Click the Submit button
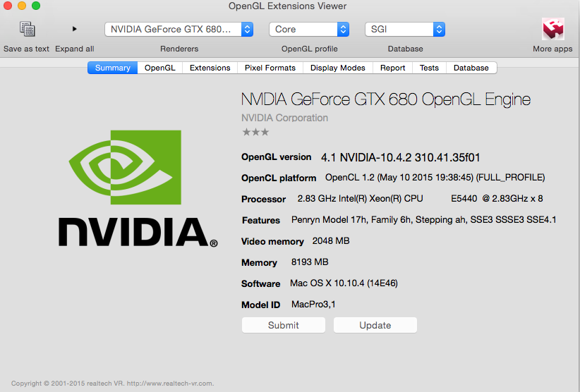The height and width of the screenshot is (392, 580). [x=284, y=325]
